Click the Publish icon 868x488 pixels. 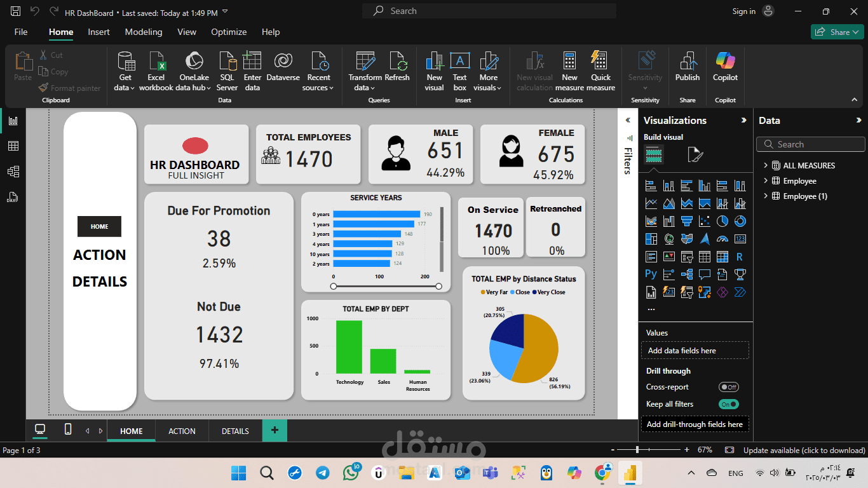688,61
